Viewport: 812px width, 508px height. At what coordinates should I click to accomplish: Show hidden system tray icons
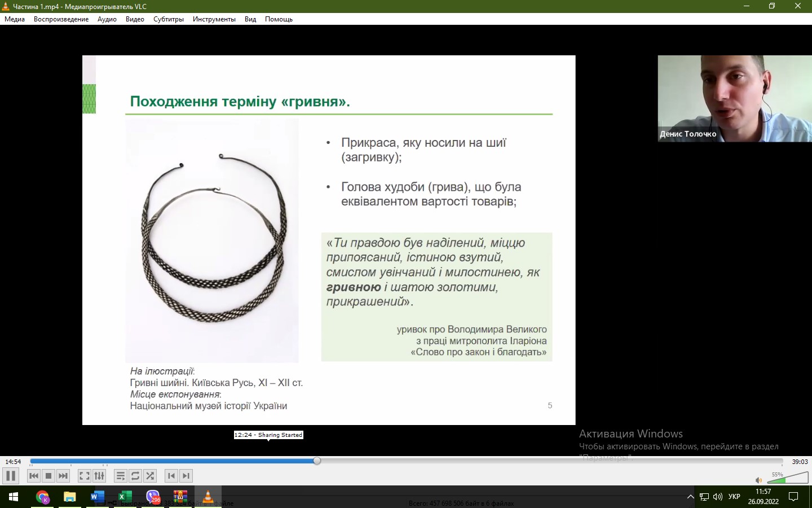690,497
